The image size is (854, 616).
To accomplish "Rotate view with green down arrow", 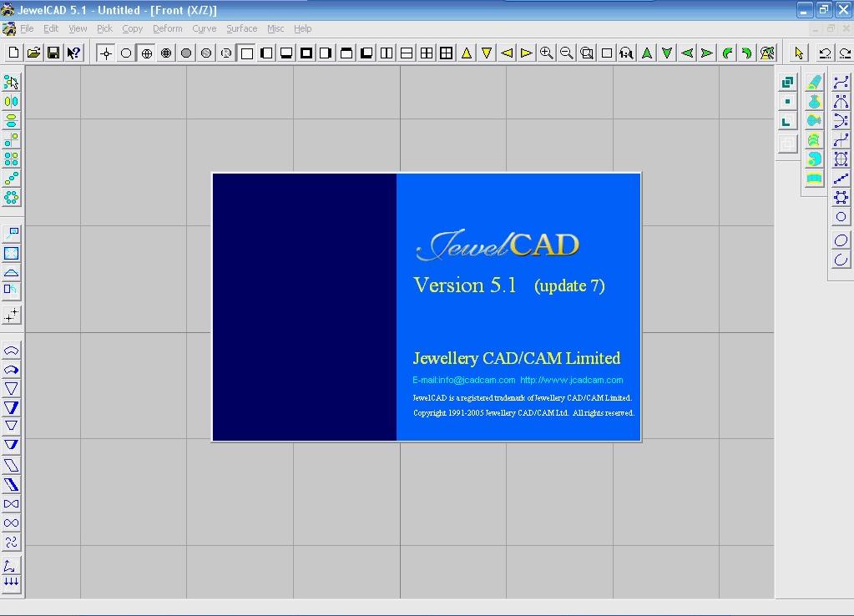I will pos(667,53).
